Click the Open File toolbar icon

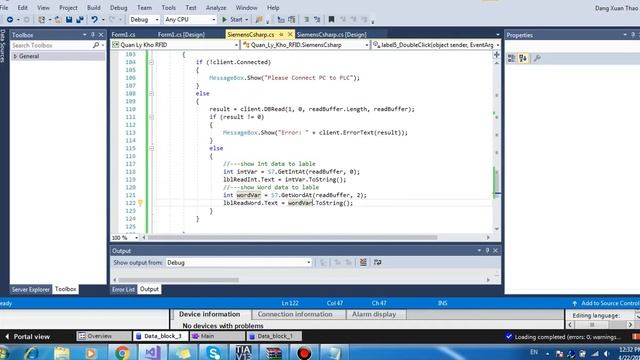point(58,20)
